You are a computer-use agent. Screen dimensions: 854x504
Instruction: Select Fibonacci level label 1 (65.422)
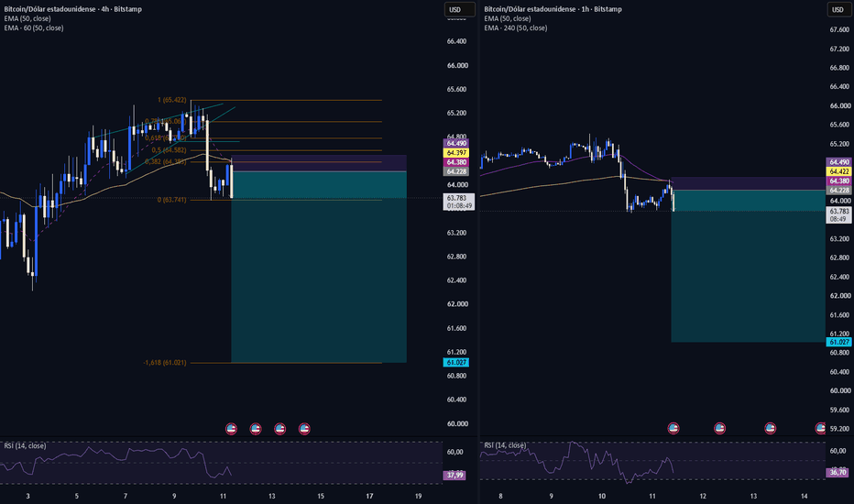click(x=172, y=100)
